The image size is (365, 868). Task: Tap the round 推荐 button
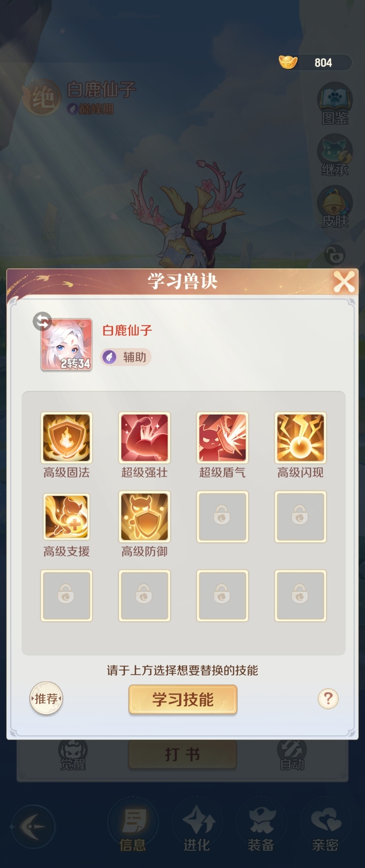46,699
